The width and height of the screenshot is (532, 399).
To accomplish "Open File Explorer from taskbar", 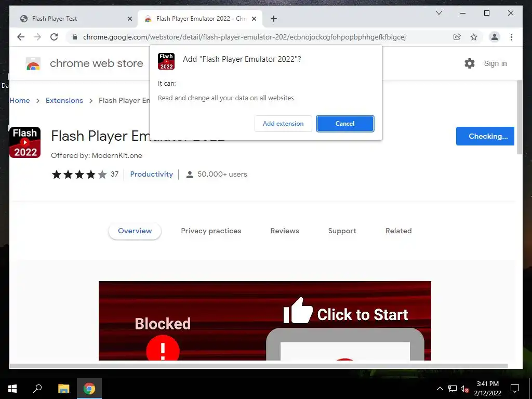I will [x=63, y=389].
